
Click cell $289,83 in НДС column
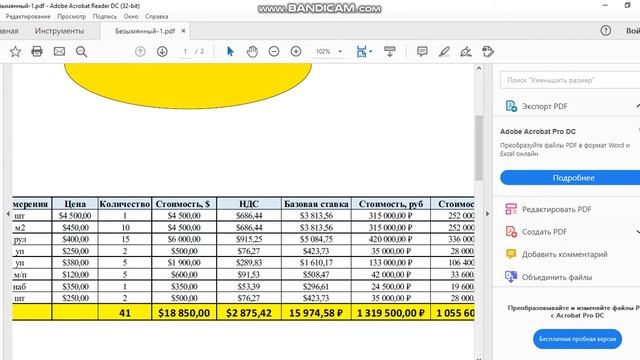point(249,263)
